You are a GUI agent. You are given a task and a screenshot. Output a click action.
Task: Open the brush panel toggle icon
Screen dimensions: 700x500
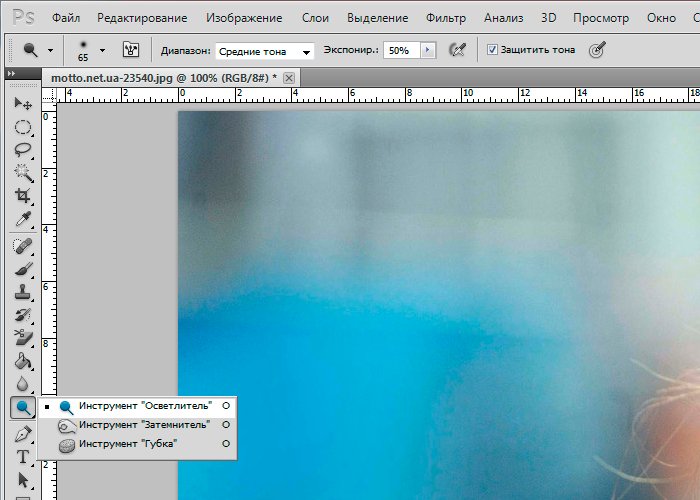point(130,49)
